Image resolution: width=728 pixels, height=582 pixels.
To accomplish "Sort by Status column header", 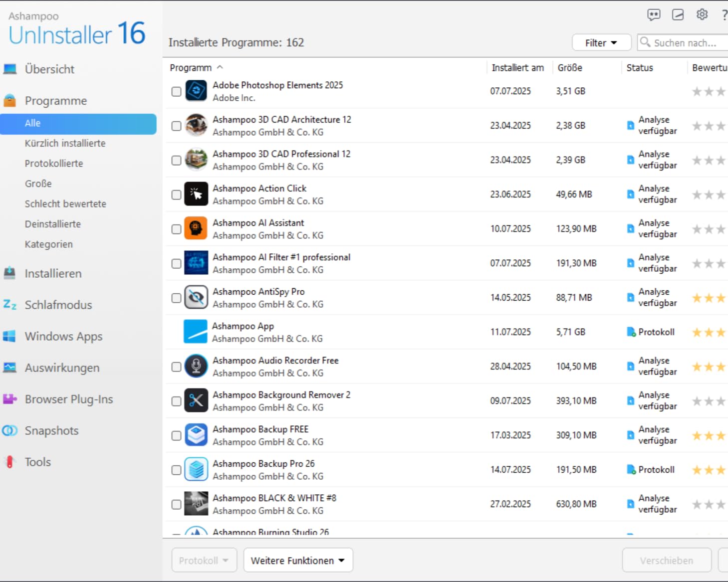I will [640, 68].
